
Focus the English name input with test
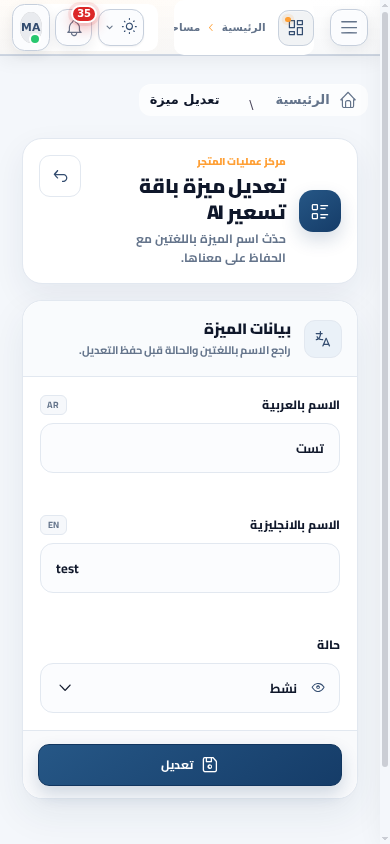pyautogui.click(x=190, y=568)
